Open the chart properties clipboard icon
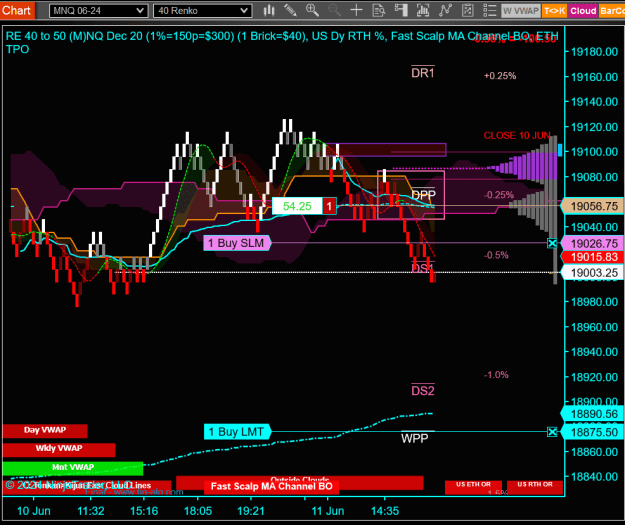This screenshot has width=625, height=525. 467,10
